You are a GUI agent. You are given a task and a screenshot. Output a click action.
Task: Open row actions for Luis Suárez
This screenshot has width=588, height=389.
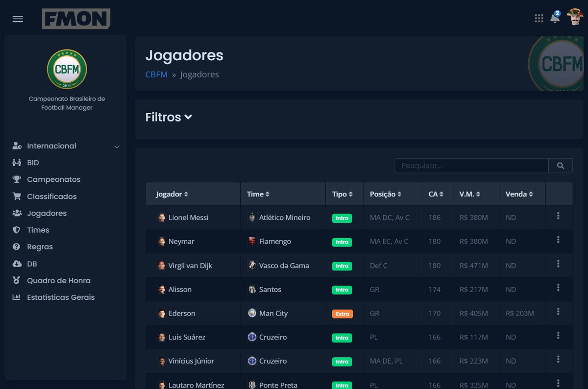(558, 335)
